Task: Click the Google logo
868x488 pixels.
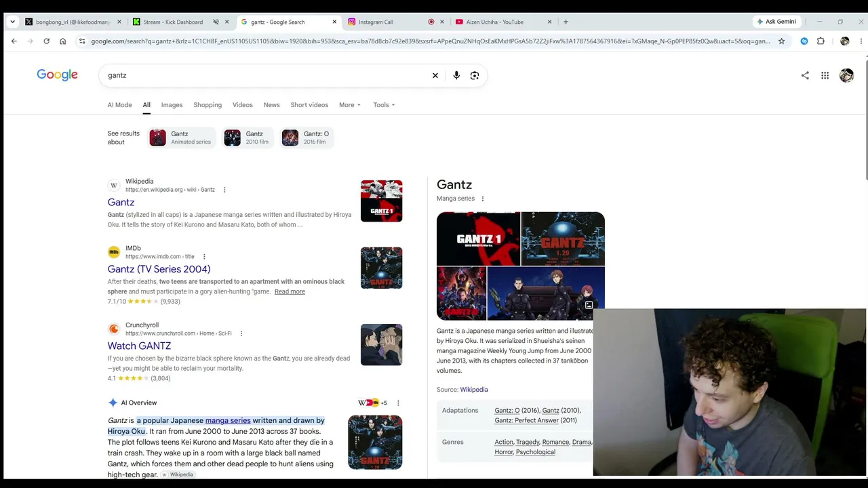Action: (x=57, y=75)
